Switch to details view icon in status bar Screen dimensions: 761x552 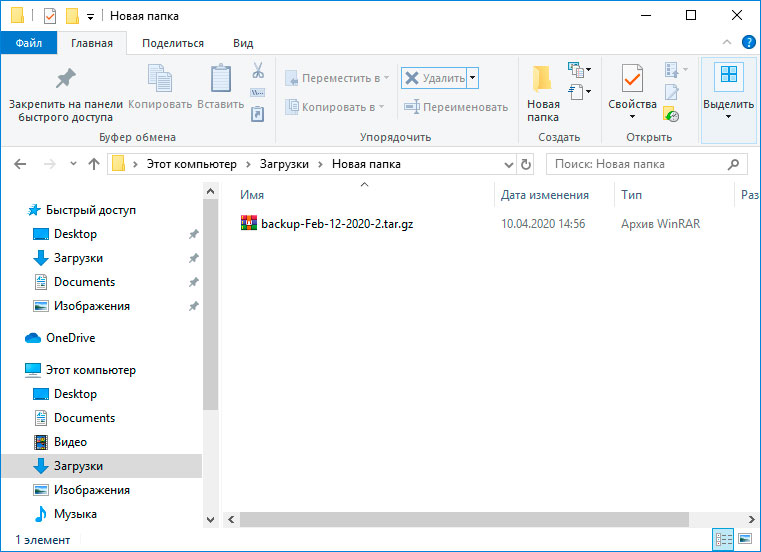pyautogui.click(x=723, y=539)
